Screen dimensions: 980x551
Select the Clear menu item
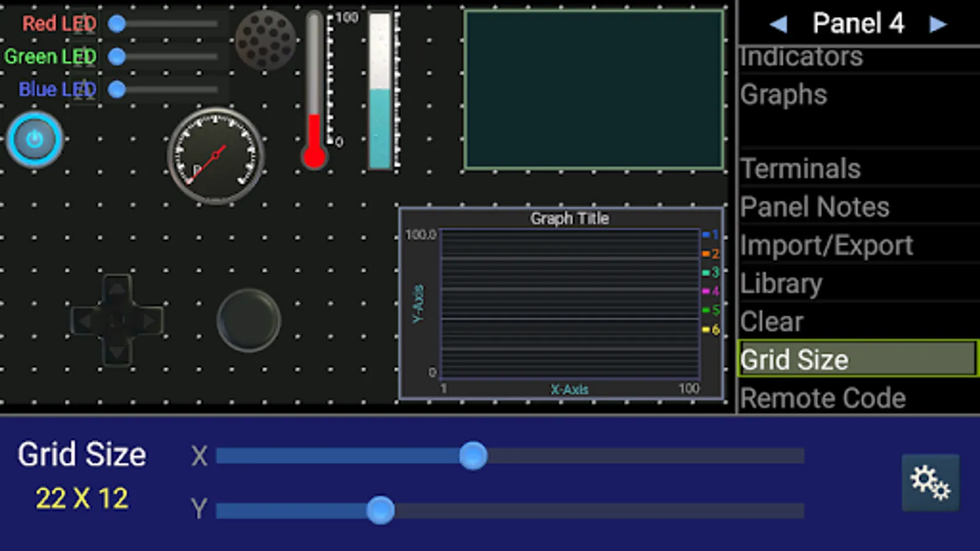tap(858, 321)
